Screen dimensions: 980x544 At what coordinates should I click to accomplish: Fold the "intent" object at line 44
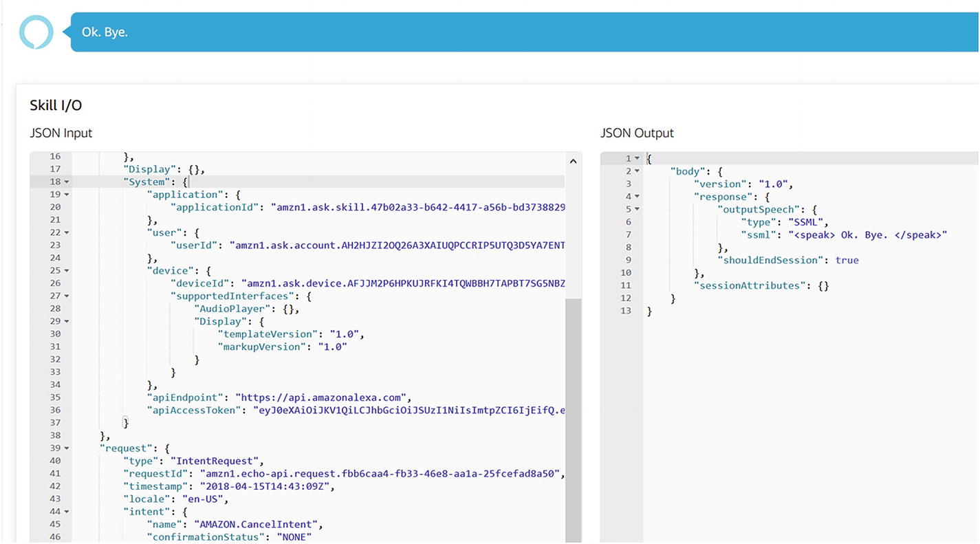pos(67,512)
